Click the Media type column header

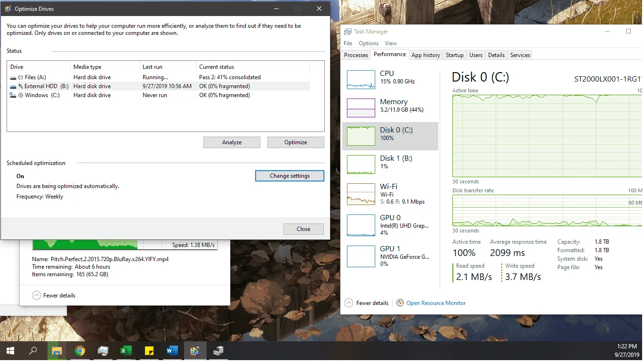click(x=105, y=67)
